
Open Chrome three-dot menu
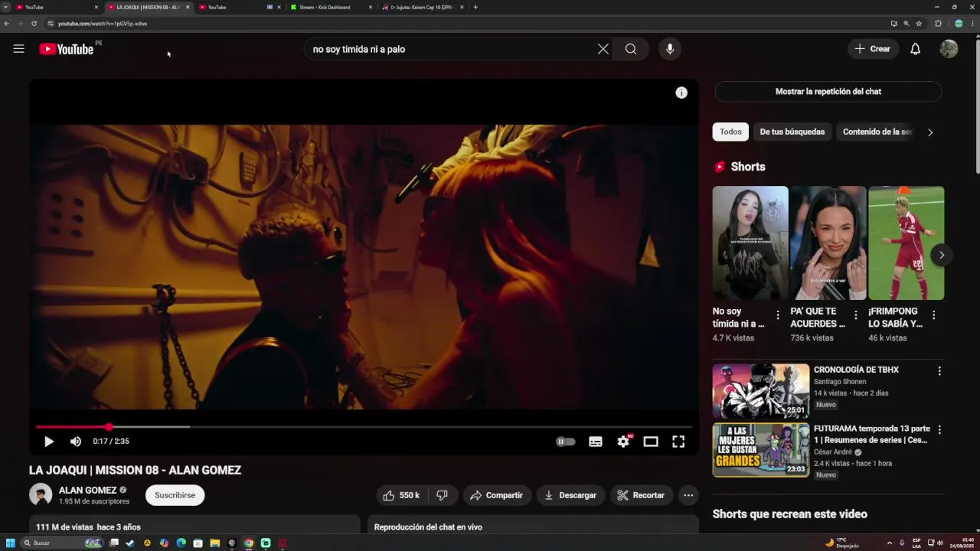coord(973,24)
